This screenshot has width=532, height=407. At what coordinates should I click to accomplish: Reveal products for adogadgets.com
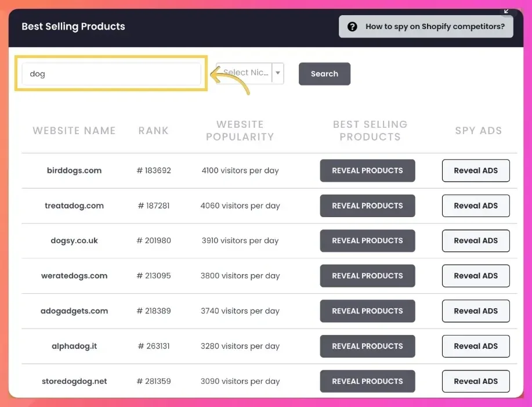(x=367, y=311)
